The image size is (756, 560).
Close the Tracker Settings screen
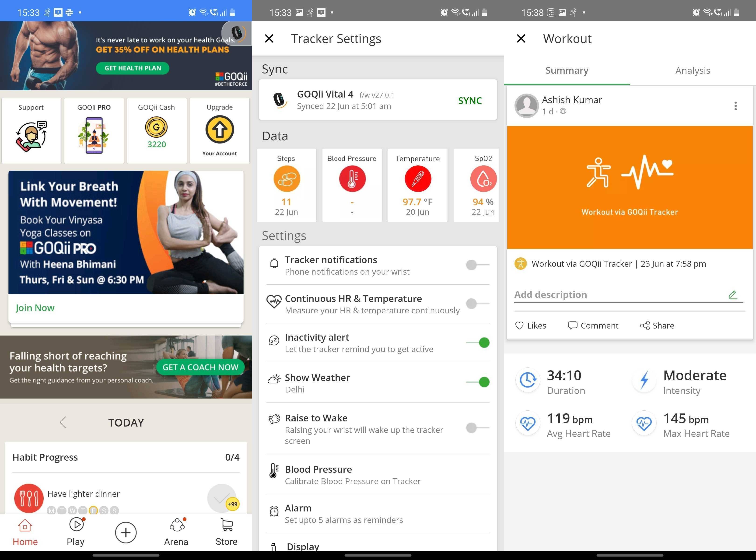tap(269, 39)
